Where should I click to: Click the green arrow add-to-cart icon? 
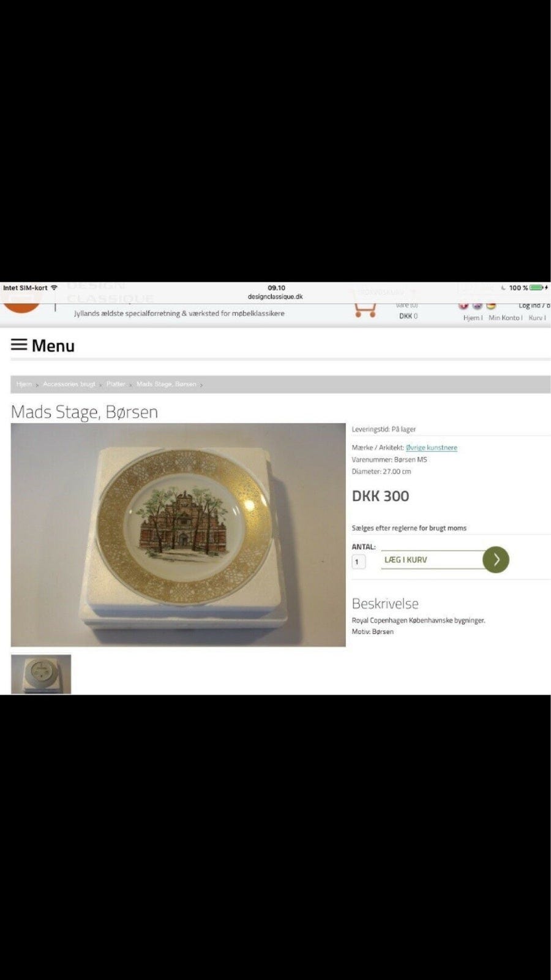point(496,560)
